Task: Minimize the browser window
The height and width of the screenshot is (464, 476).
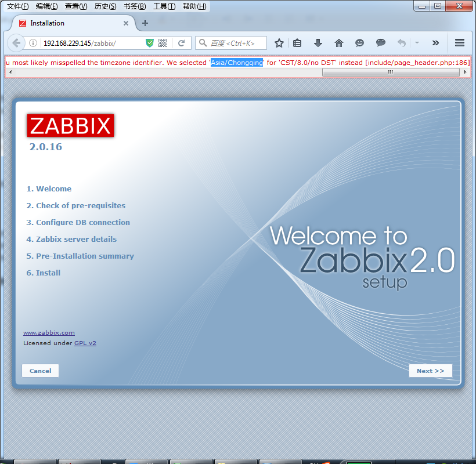Action: point(422,6)
